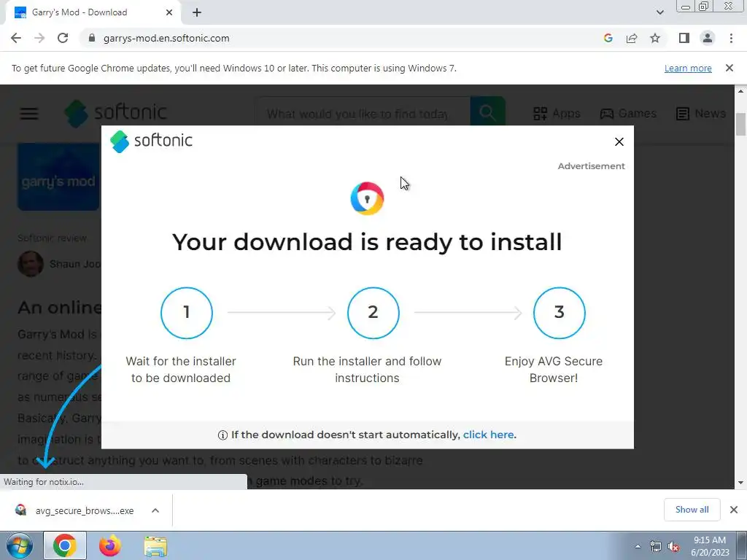Click the Softonic logo in popup
Image resolution: width=747 pixels, height=560 pixels.
[x=151, y=141]
